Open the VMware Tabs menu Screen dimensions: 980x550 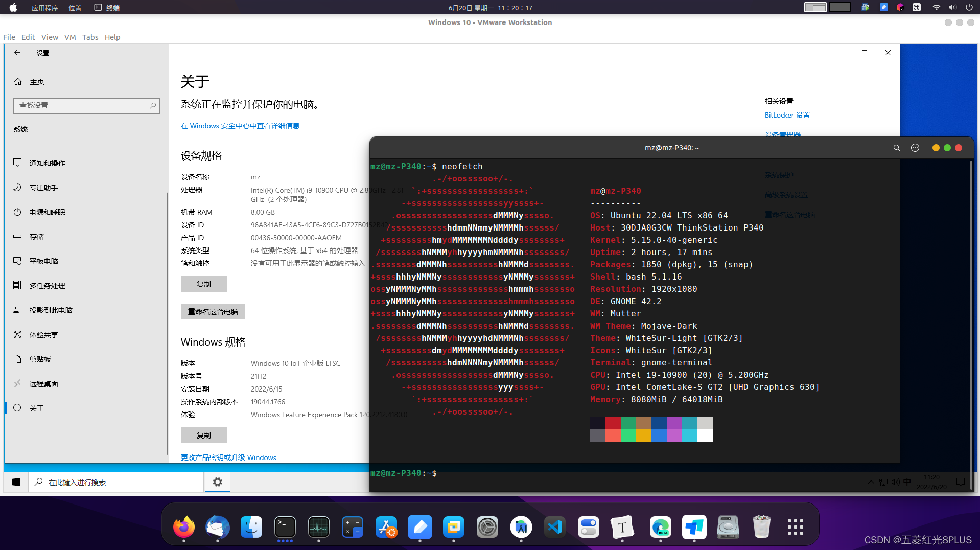tap(90, 37)
